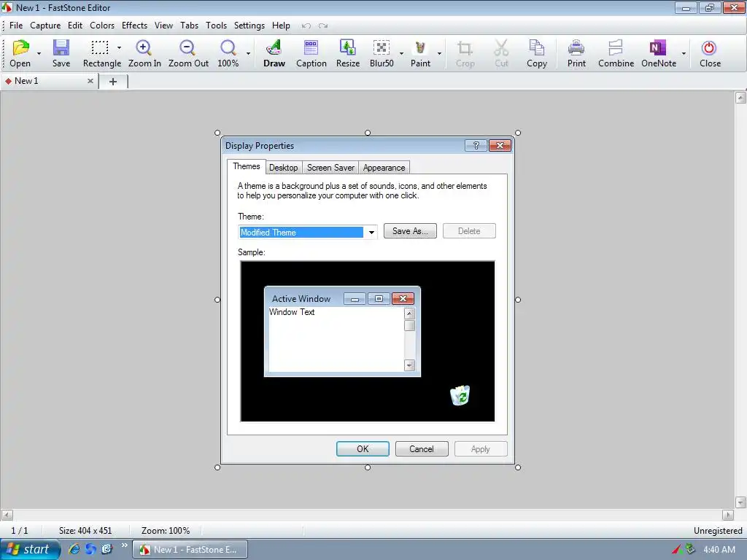Click the help question mark button
The height and width of the screenshot is (560, 747).
pyautogui.click(x=476, y=146)
